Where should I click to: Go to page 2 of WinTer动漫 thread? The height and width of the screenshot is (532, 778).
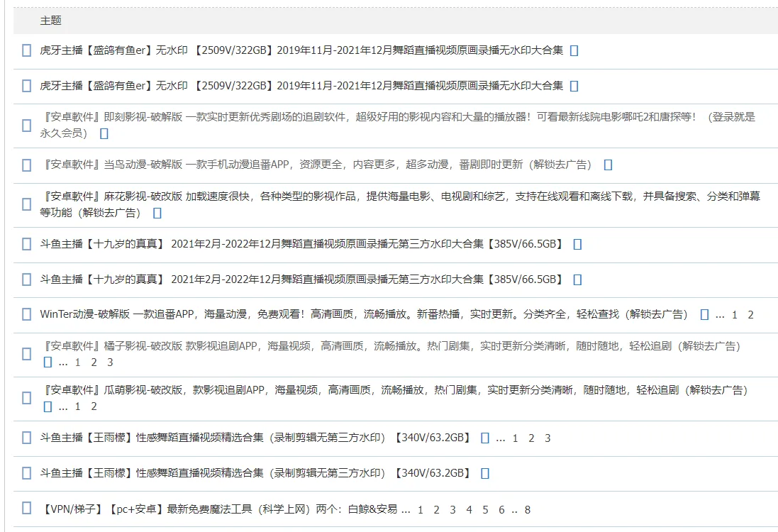751,315
